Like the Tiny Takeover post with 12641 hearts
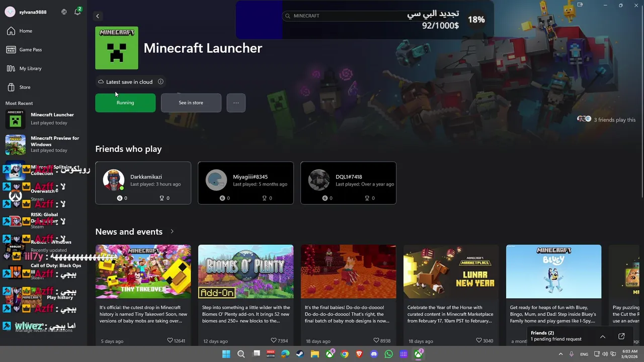The image size is (644, 362). coord(170,340)
